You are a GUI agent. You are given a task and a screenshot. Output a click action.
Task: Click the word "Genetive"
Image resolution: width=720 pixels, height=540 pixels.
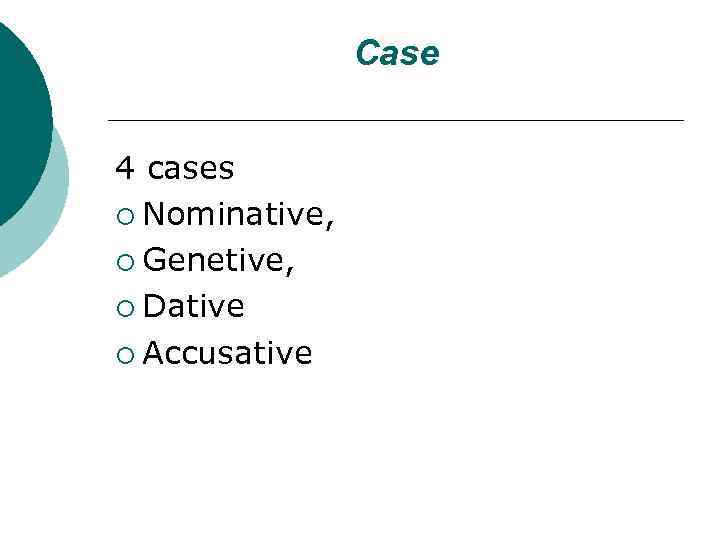[214, 260]
